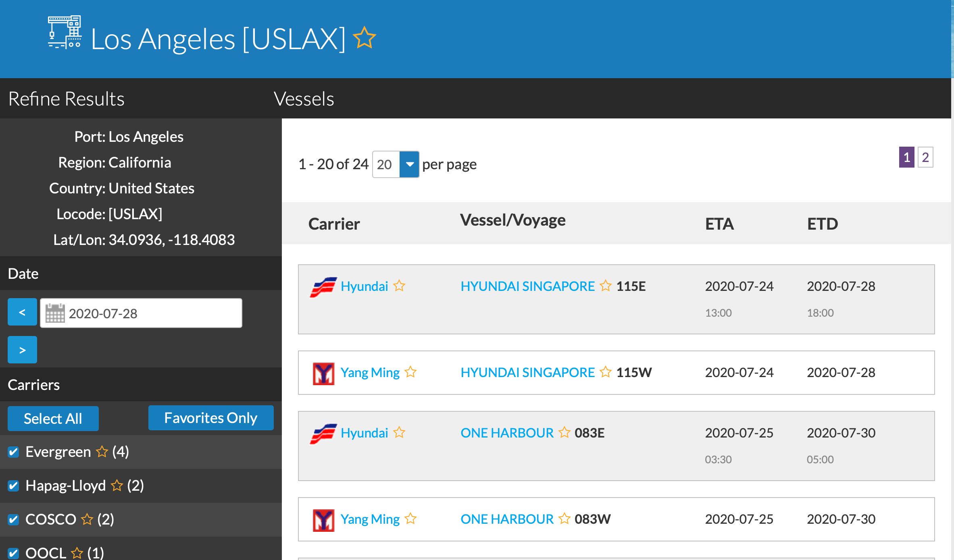Open Hyundai carrier link in 083E row
This screenshot has width=954, height=560.
(x=364, y=433)
